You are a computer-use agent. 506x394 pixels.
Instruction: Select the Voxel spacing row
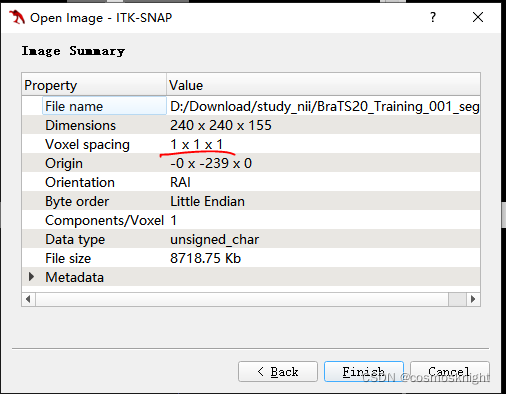click(x=251, y=144)
